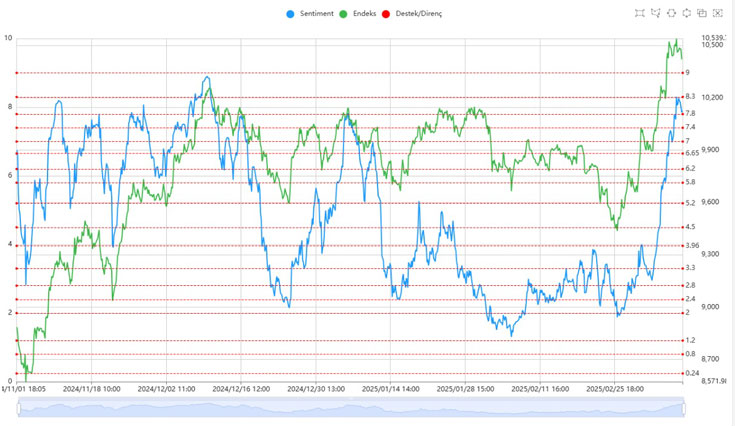Toggle the Endeks series in legend
This screenshot has width=735, height=426.
[x=358, y=14]
